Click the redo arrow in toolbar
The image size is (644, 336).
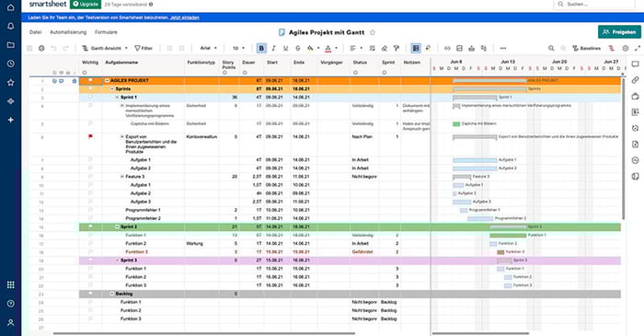click(x=65, y=48)
